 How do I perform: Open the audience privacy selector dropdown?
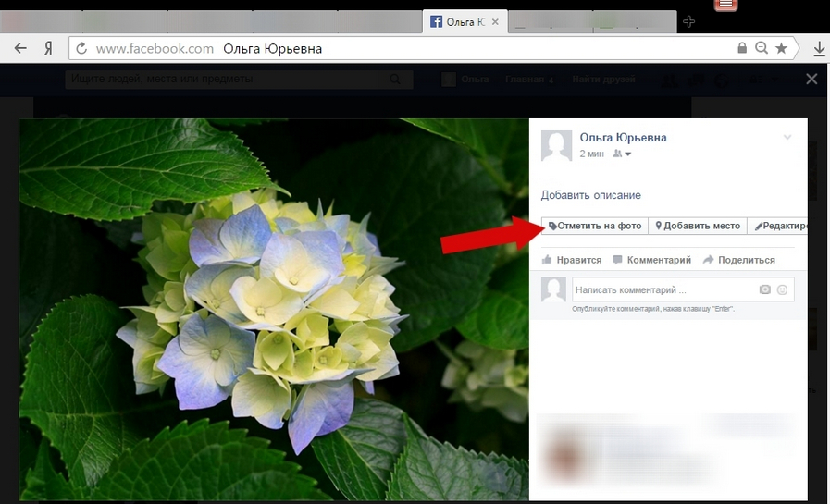pos(622,154)
